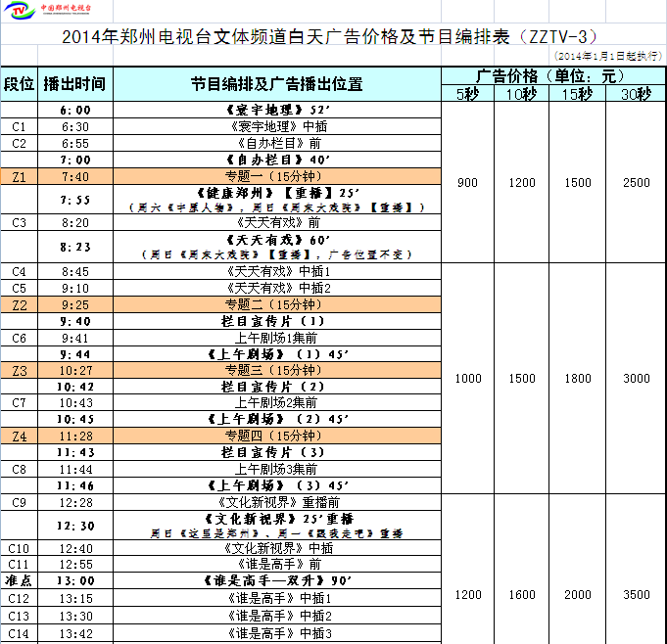Select the '专题一（15分钟）' cell
Screen dimensions: 667x644
click(277, 176)
